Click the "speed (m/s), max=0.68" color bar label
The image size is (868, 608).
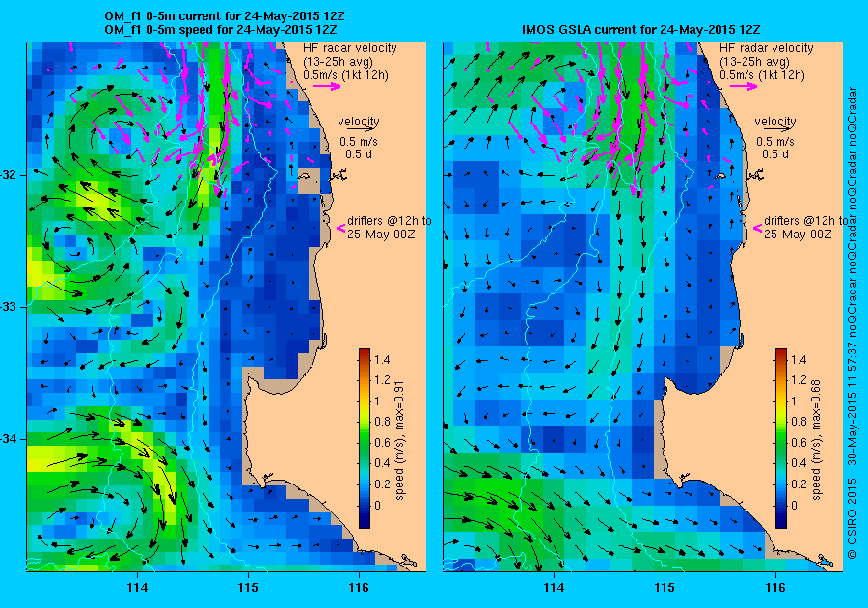(x=816, y=440)
